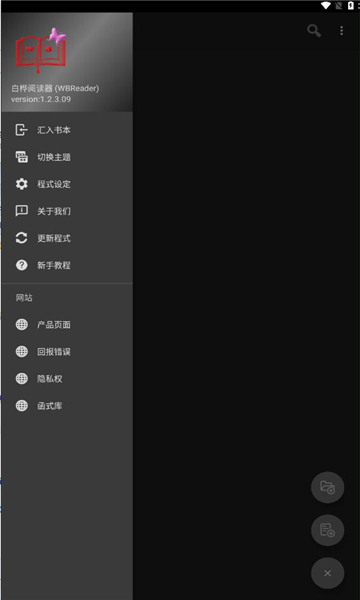This screenshot has width=360, height=600.
Task: Click the settings gear icon
Action: pyautogui.click(x=21, y=184)
